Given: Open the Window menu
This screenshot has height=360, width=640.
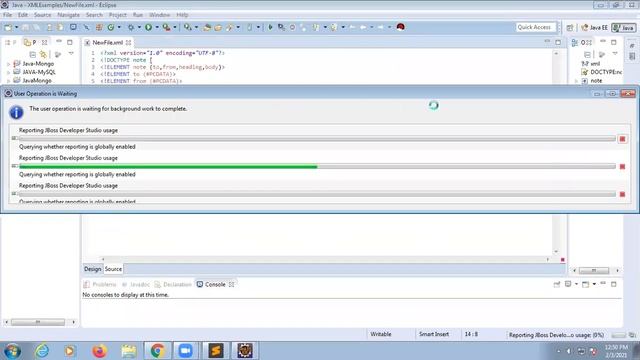Looking at the screenshot, I should [x=159, y=15].
